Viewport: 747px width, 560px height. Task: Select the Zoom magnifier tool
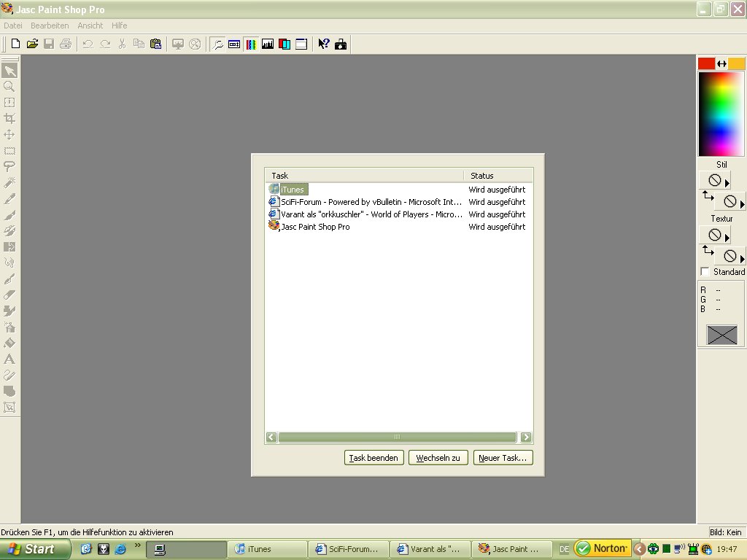[x=9, y=87]
